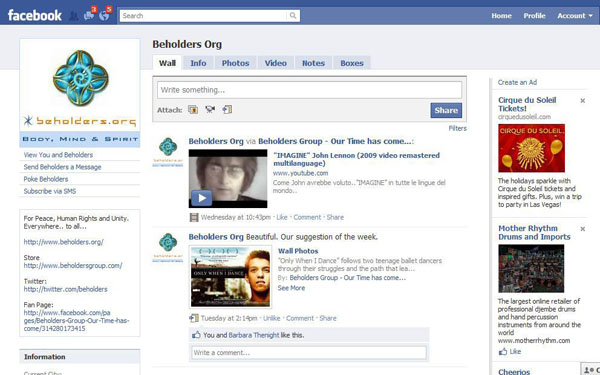Viewport: 600px width, 375px height.
Task: Click Poke Beholders link
Action: click(x=46, y=179)
